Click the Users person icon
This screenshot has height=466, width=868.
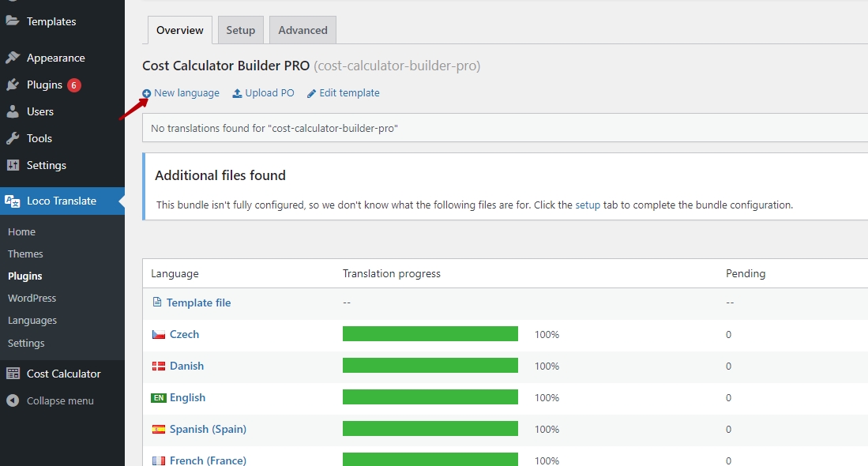pos(12,111)
